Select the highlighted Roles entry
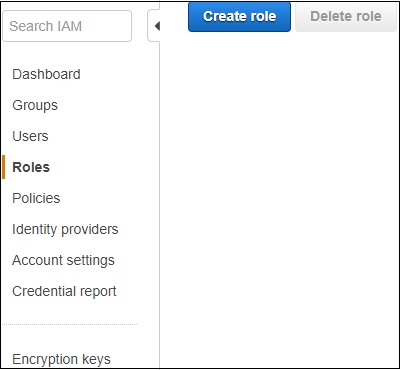The height and width of the screenshot is (370, 402). pyautogui.click(x=31, y=167)
